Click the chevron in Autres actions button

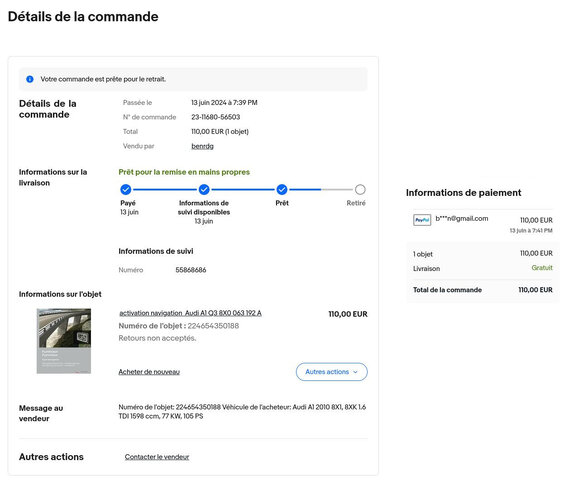[x=356, y=372]
